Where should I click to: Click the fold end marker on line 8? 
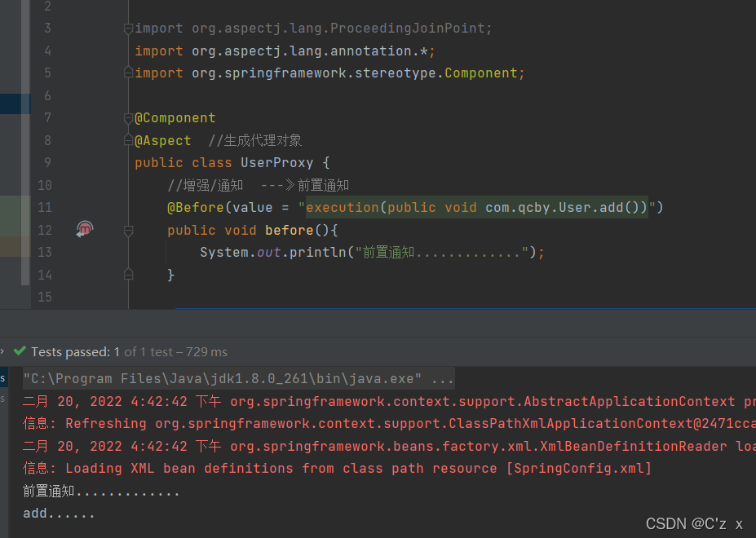[x=128, y=140]
